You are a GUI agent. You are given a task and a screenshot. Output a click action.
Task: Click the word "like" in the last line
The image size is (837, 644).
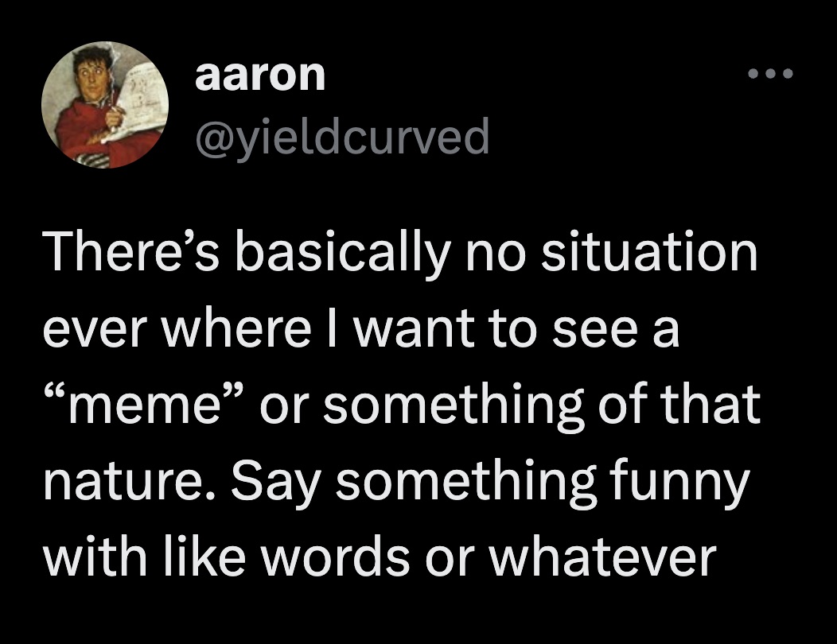point(203,558)
